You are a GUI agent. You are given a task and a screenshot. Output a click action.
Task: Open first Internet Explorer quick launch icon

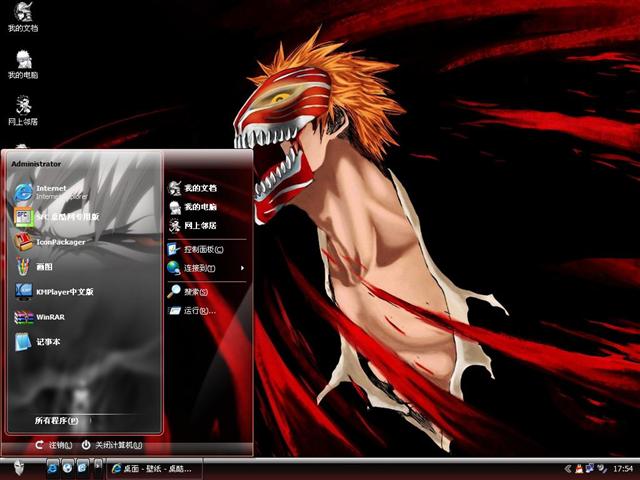(53, 468)
